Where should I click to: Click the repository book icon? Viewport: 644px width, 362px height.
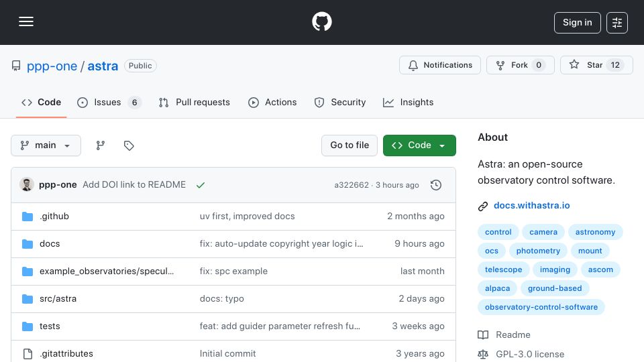pyautogui.click(x=16, y=66)
